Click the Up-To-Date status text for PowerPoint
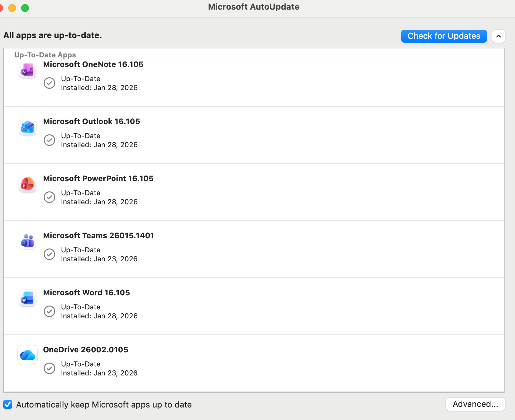Screen dimensions: 515x420 [81, 193]
